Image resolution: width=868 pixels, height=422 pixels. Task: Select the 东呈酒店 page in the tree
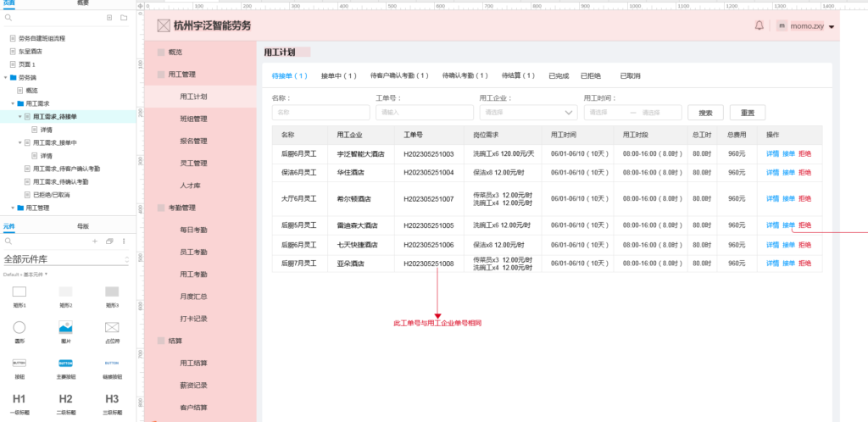[x=30, y=52]
